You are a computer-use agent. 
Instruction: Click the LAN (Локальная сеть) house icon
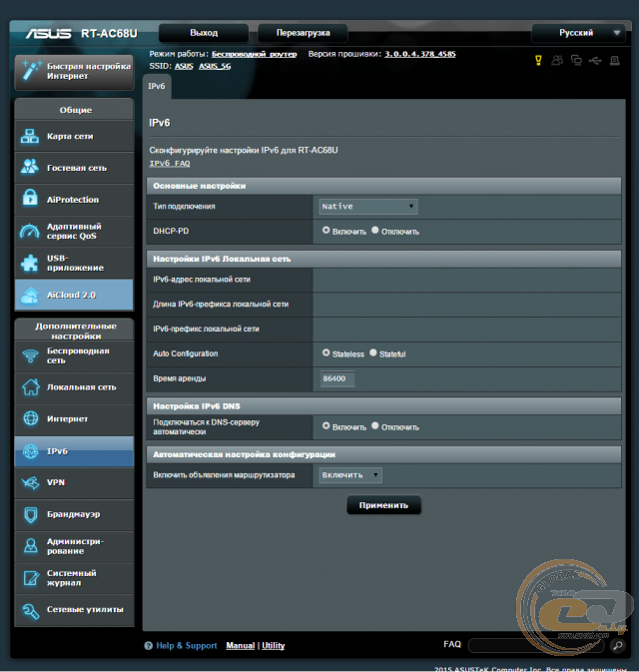(x=30, y=387)
